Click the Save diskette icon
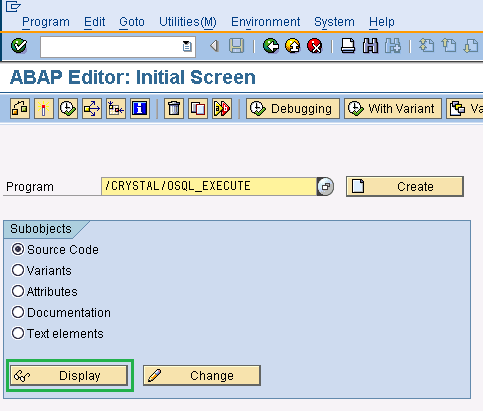 [x=236, y=46]
